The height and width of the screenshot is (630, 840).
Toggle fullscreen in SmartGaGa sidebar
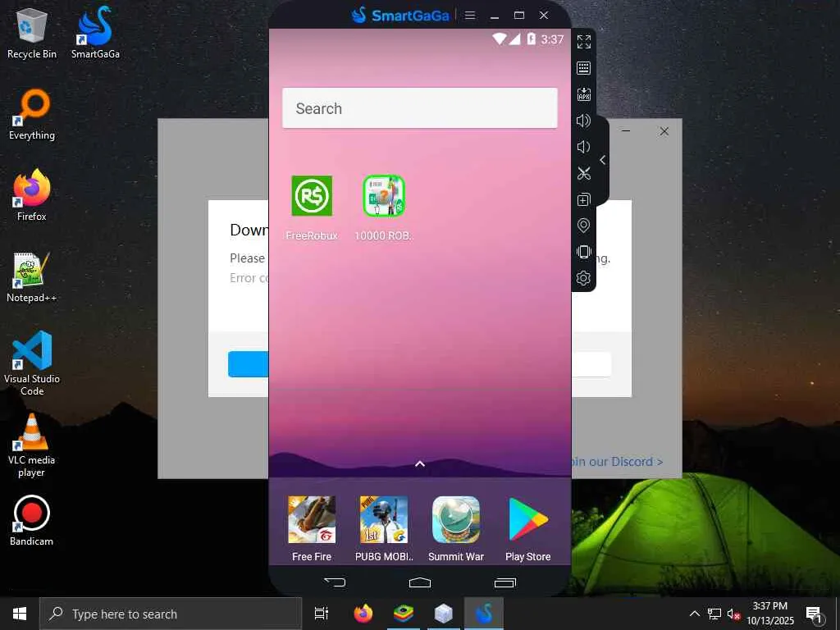click(x=584, y=42)
